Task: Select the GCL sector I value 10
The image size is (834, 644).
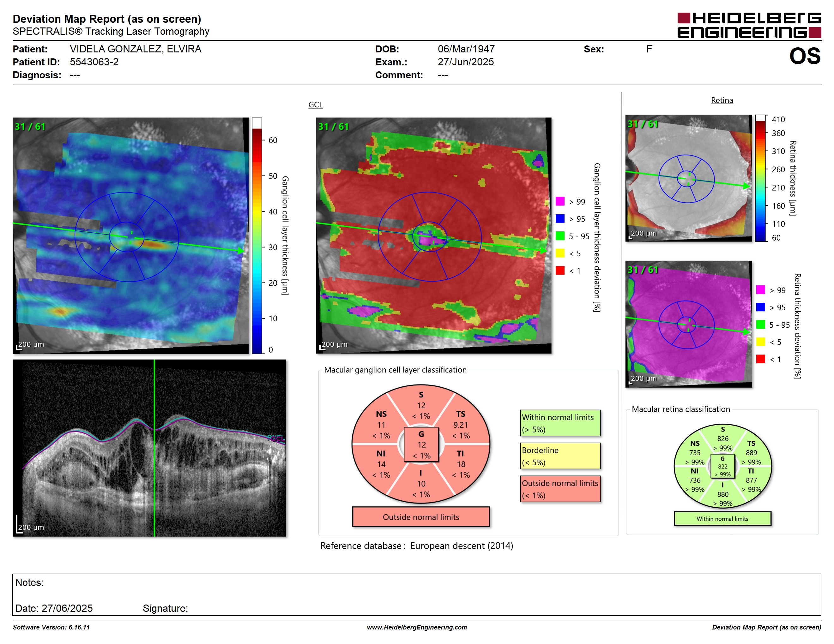Action: 421,484
